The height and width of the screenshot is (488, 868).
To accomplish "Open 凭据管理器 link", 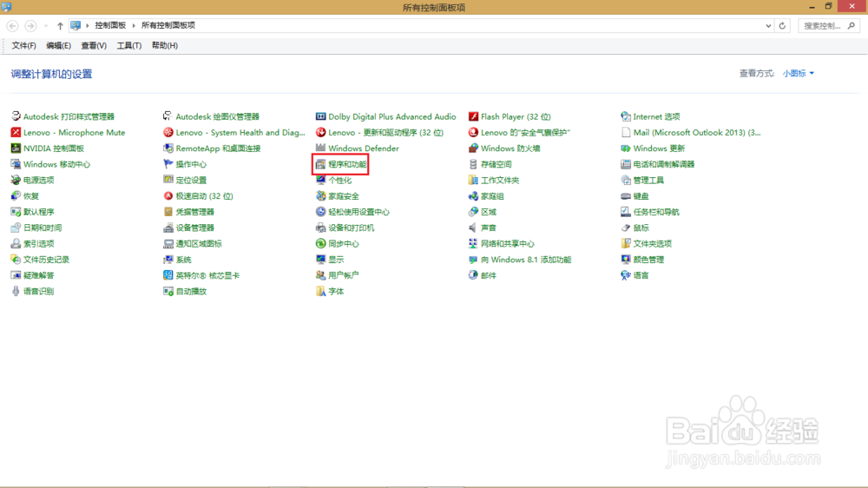I will (194, 212).
